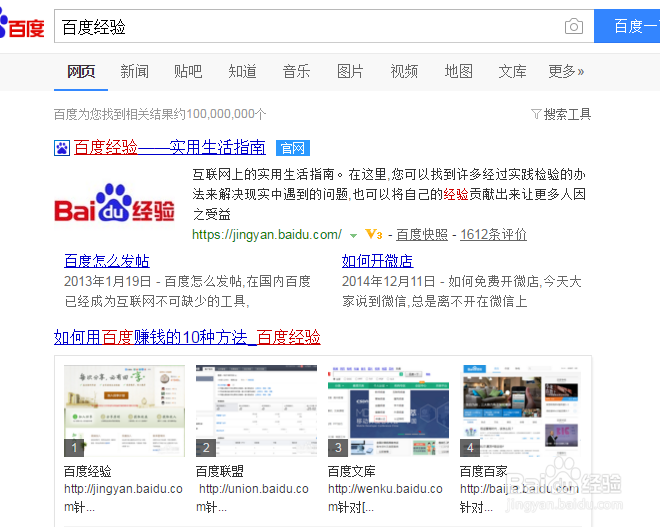Click the 百度经验 caption under thumbnail 1

(x=88, y=471)
